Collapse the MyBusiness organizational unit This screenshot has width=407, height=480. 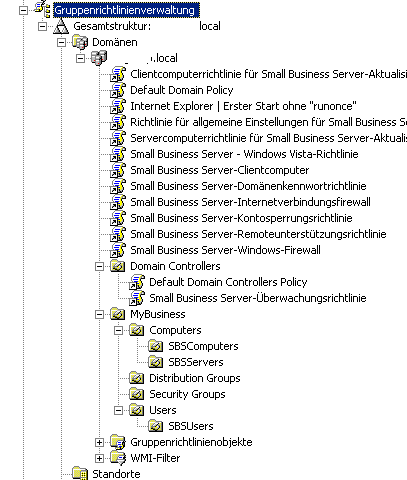(x=99, y=314)
